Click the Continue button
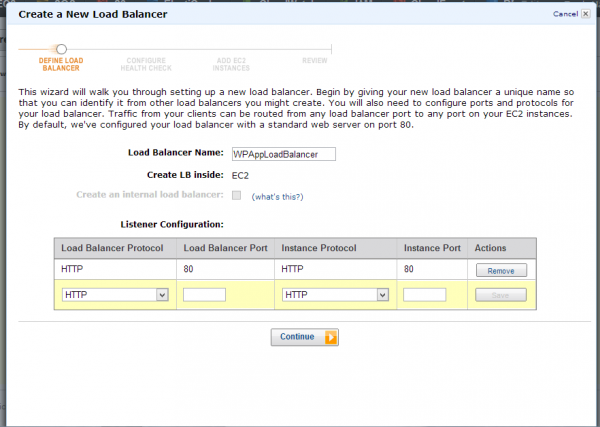 coord(305,337)
